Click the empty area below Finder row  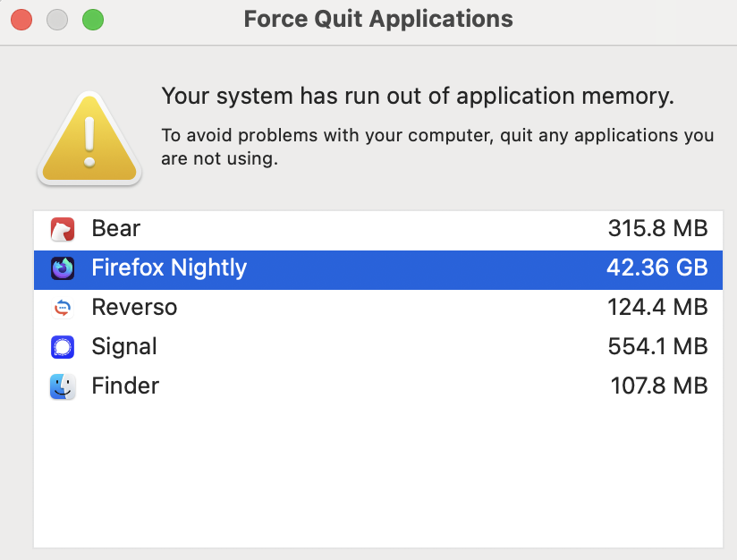click(378, 474)
